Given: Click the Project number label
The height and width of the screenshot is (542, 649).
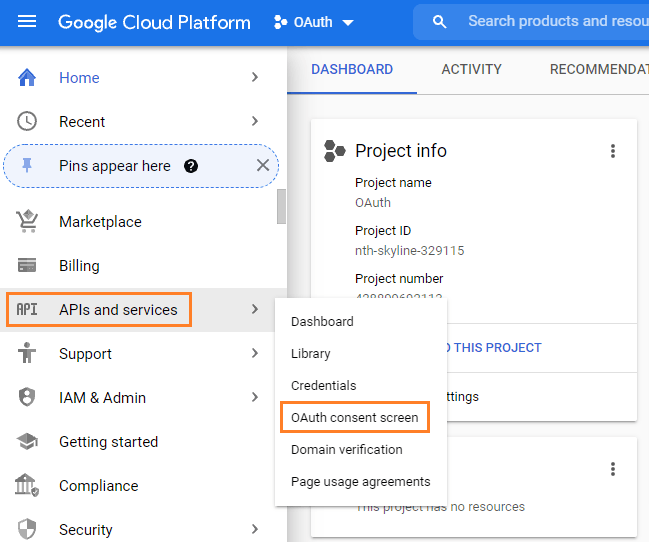Looking at the screenshot, I should pyautogui.click(x=399, y=279).
